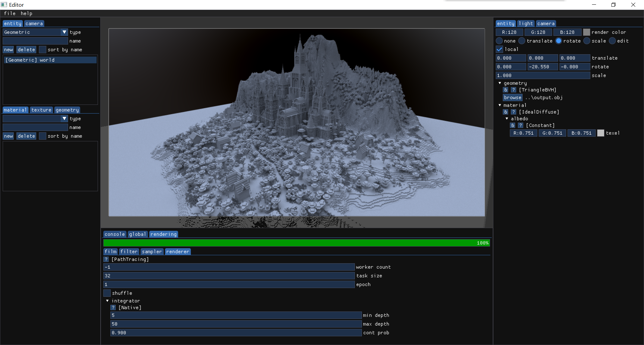Screen dimensions: 644x345
Task: Click the render color swatch
Action: tap(587, 32)
